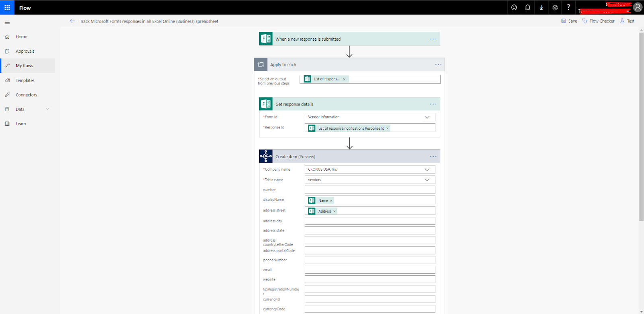Open the help question mark

pyautogui.click(x=568, y=7)
